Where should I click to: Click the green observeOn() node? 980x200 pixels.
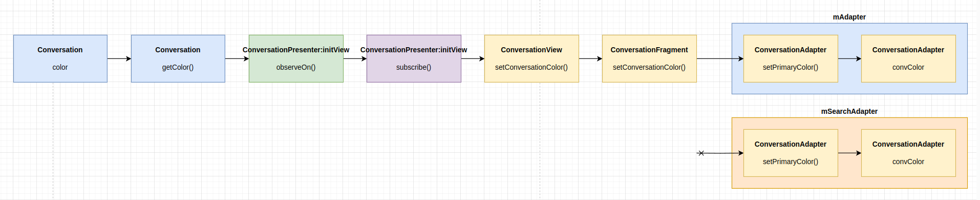pos(296,58)
